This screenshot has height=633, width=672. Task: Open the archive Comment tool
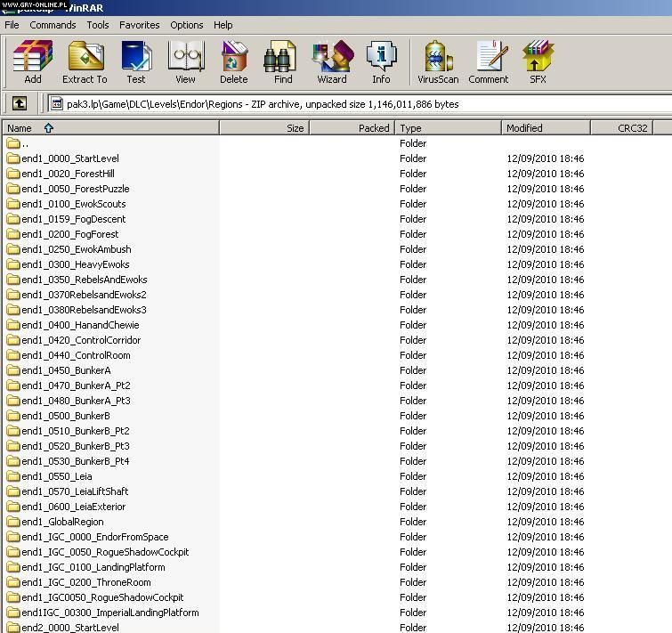489,62
